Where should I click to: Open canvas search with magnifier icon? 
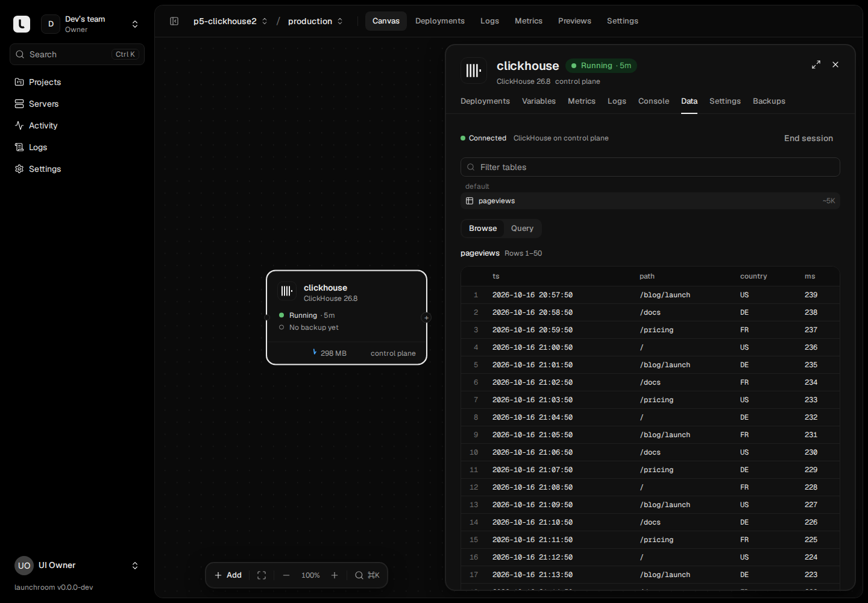366,575
